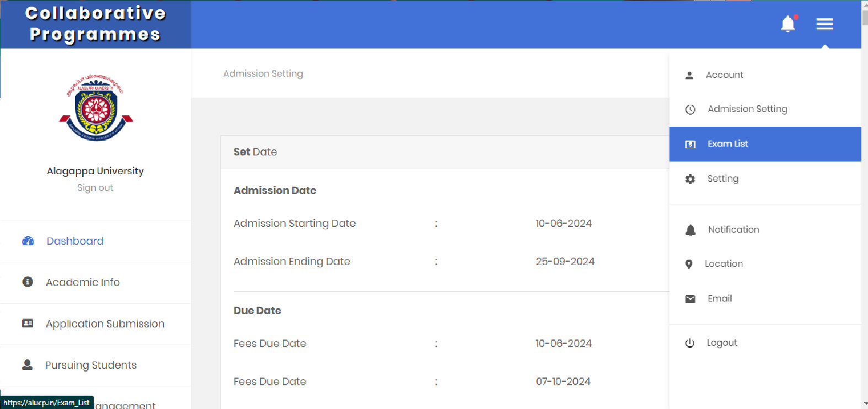The height and width of the screenshot is (409, 868).
Task: Click the Setting gear icon
Action: pyautogui.click(x=690, y=179)
